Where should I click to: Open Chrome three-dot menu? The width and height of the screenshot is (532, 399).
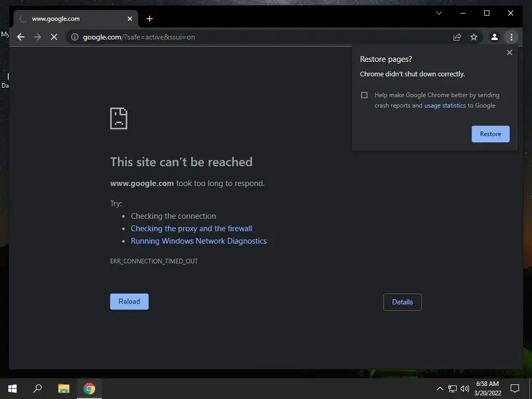511,37
